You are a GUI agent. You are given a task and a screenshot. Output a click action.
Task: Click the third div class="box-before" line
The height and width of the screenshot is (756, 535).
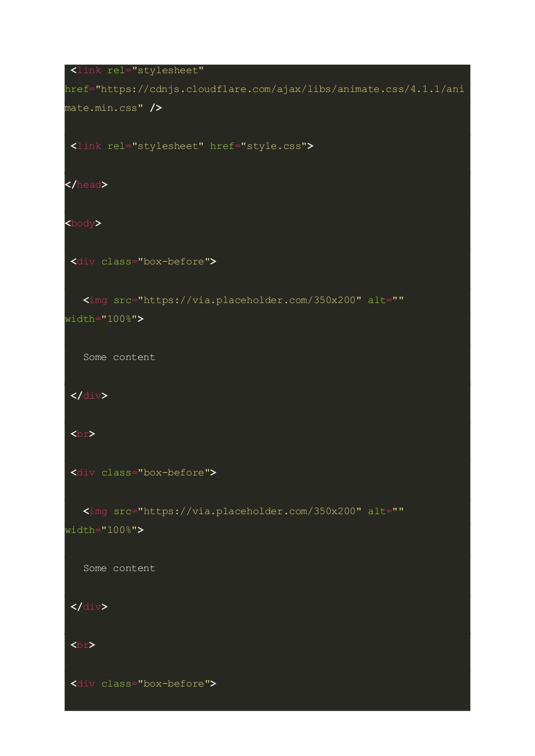click(x=144, y=684)
